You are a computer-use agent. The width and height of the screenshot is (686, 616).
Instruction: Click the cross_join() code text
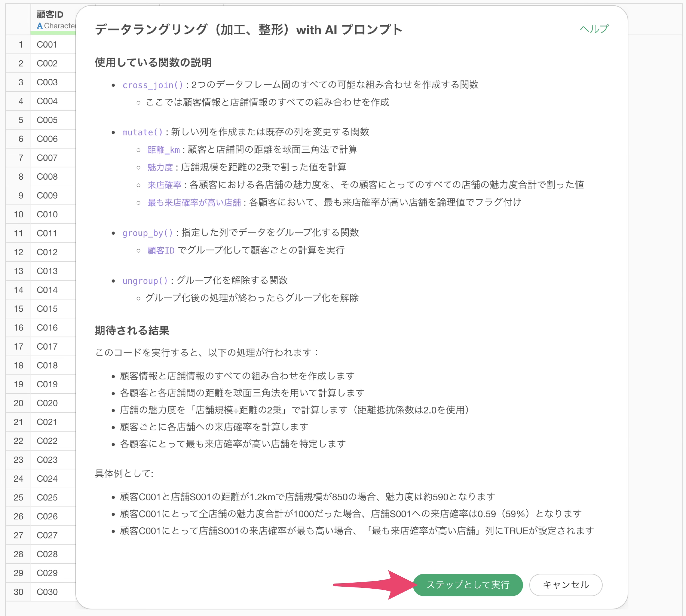[152, 85]
